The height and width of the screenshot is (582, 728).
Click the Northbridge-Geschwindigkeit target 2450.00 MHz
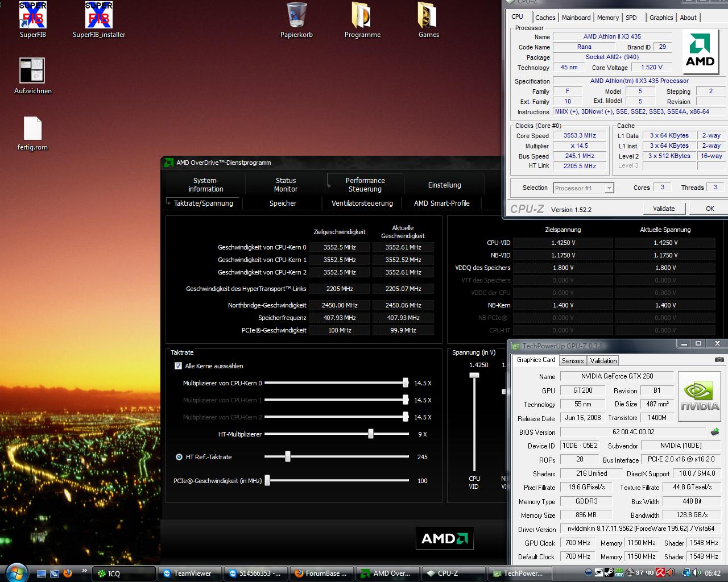[340, 305]
